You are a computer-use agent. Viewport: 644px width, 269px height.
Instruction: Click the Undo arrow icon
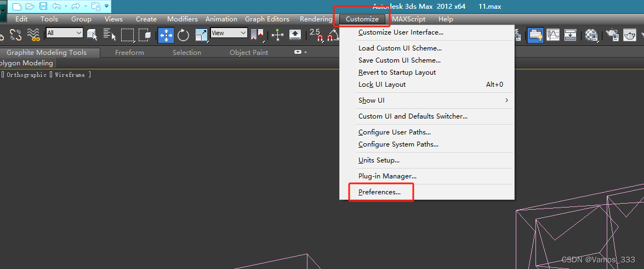tap(56, 6)
